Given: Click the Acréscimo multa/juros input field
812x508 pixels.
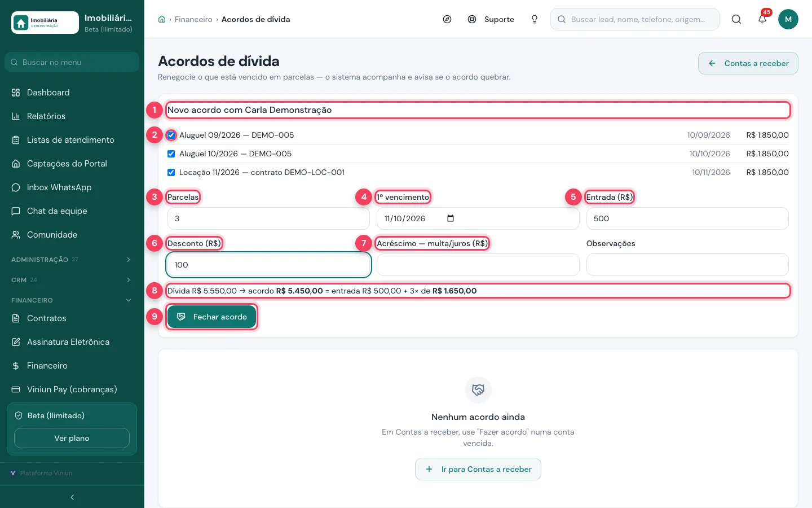Looking at the screenshot, I should 478,265.
